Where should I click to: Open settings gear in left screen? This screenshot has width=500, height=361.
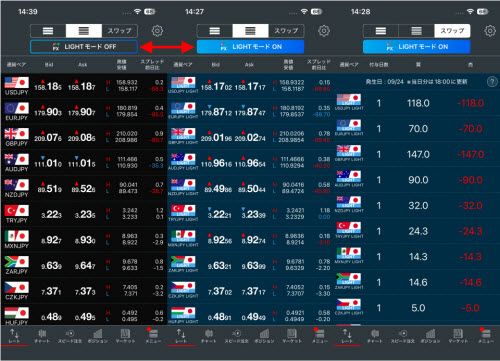click(157, 31)
